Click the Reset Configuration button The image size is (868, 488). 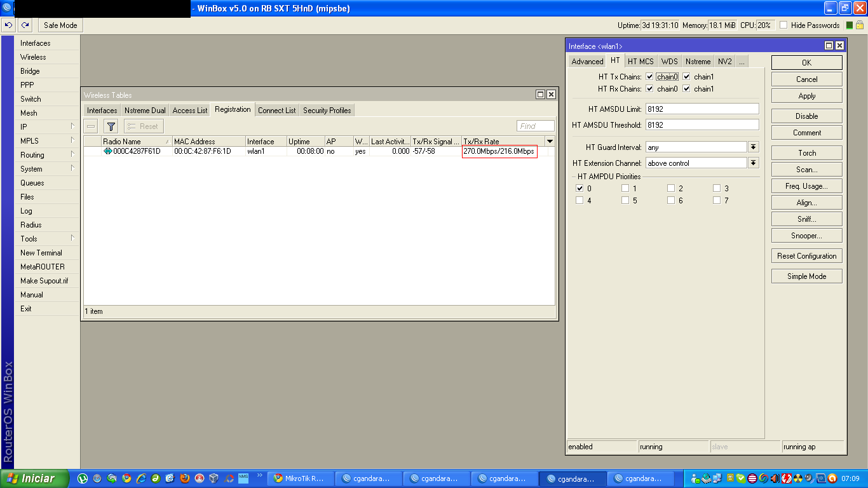(807, 256)
